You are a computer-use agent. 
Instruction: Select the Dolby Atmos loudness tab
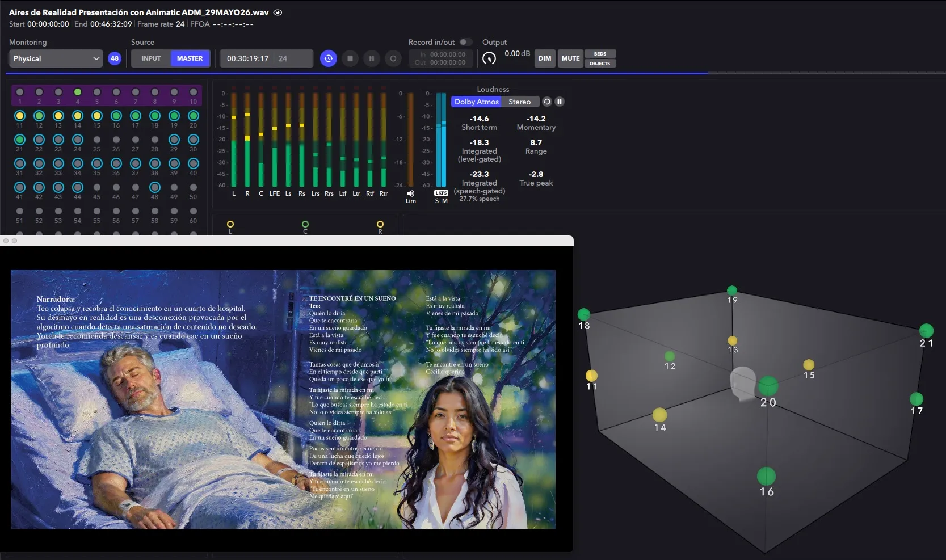point(476,102)
